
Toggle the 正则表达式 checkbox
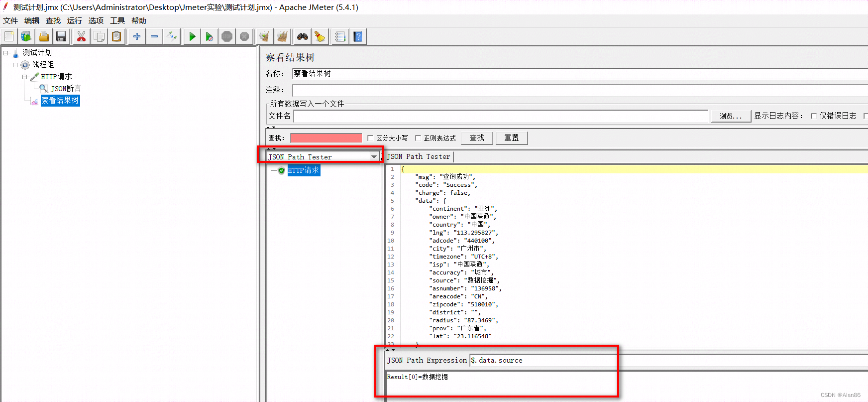pos(418,138)
